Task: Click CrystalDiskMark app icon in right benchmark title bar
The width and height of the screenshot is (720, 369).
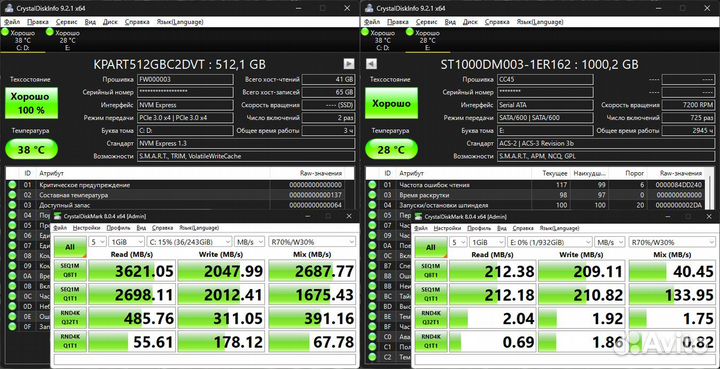Action: click(418, 216)
